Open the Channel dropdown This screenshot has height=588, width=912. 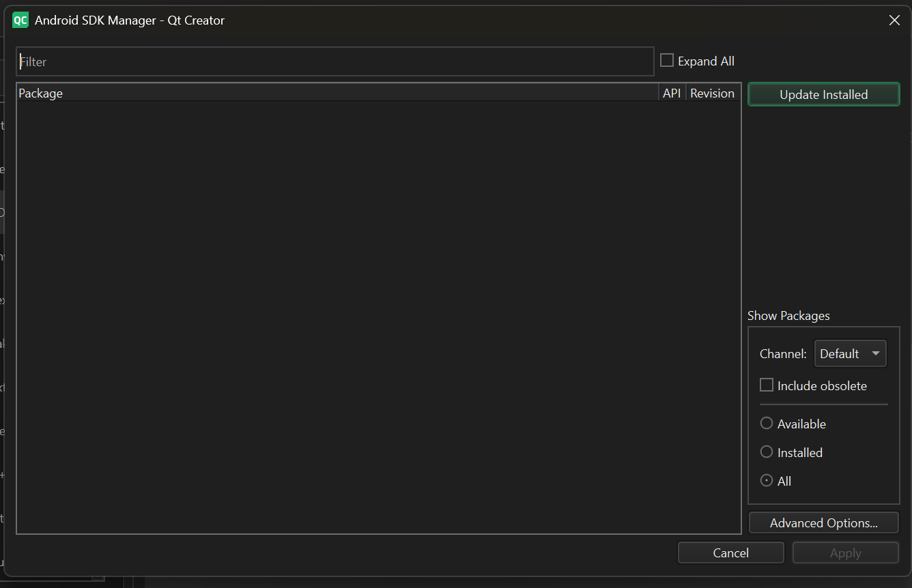[851, 353]
